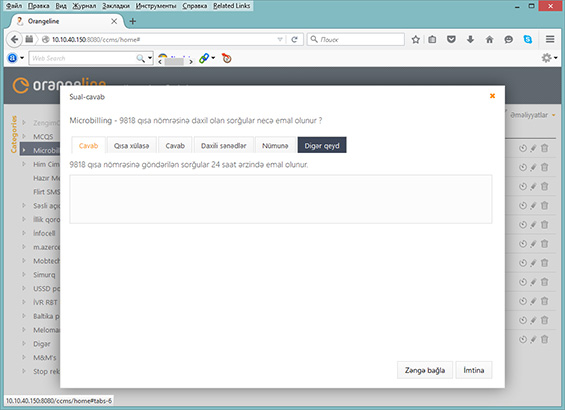Open the Справка menu
Viewport: 565px width, 410px height.
point(195,6)
